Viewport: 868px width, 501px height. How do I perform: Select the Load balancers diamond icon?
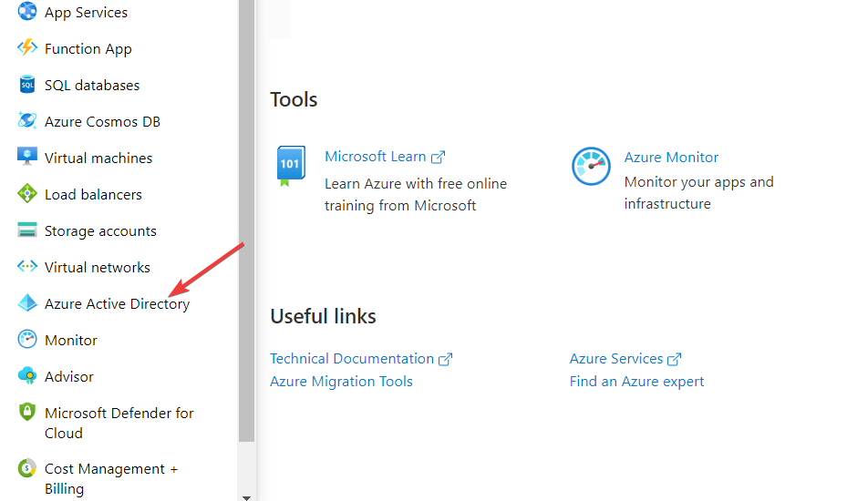coord(27,194)
